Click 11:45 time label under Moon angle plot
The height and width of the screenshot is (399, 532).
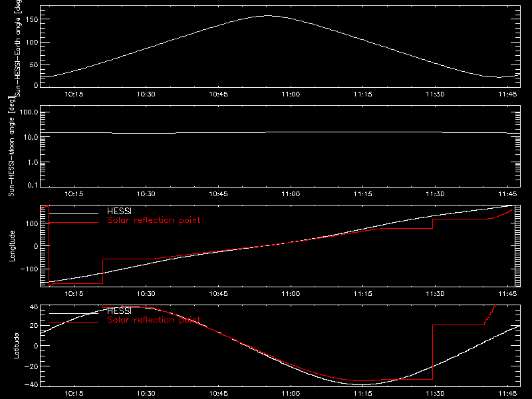[x=507, y=194]
